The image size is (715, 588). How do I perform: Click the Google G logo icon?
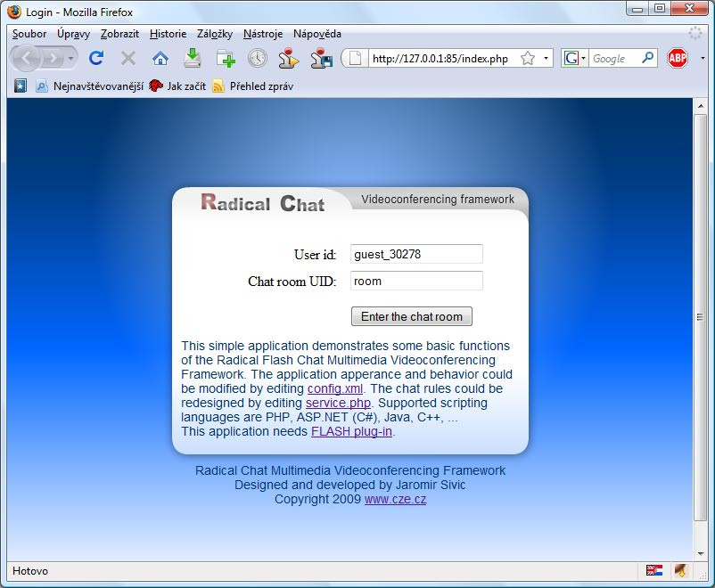pyautogui.click(x=571, y=58)
